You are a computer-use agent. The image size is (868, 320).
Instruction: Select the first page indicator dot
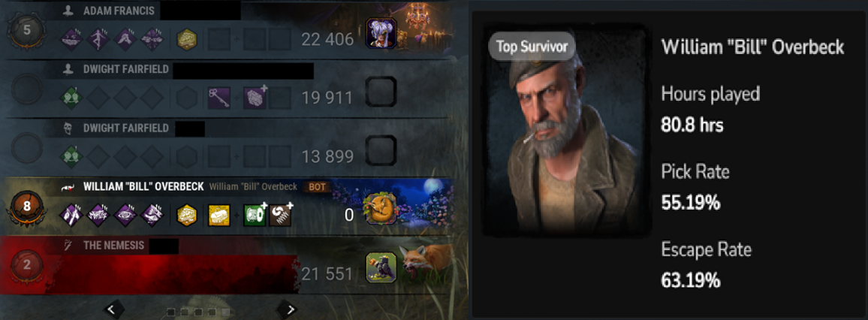click(171, 312)
